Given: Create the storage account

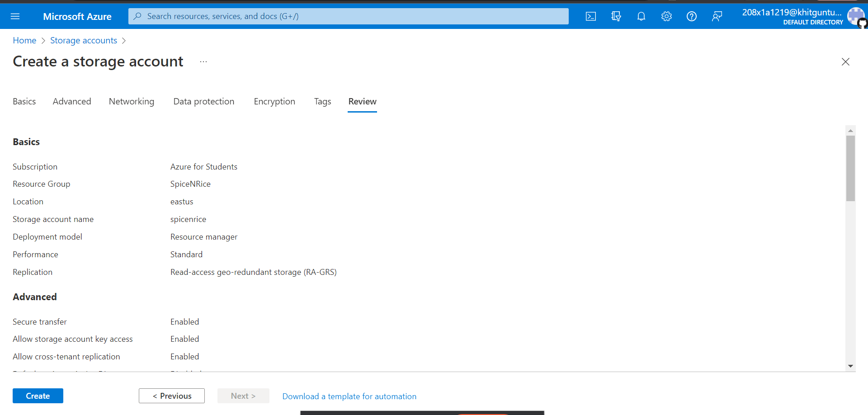Looking at the screenshot, I should click(38, 396).
